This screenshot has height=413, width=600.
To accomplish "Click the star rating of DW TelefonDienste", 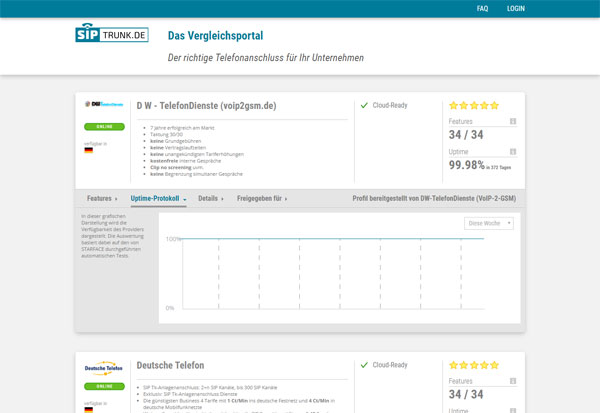I will (474, 105).
